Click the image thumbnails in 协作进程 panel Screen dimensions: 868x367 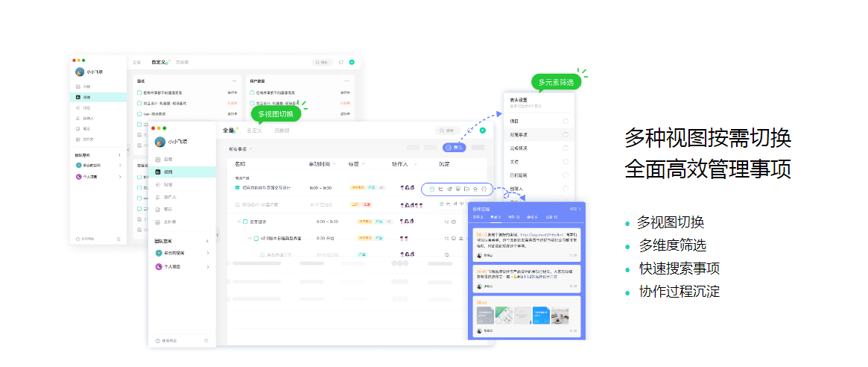click(522, 315)
